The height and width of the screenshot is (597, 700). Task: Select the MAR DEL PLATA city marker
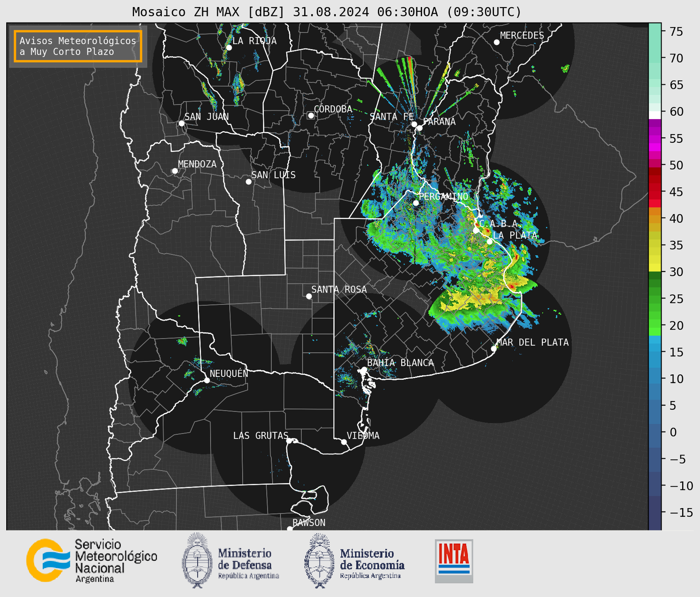pyautogui.click(x=494, y=349)
